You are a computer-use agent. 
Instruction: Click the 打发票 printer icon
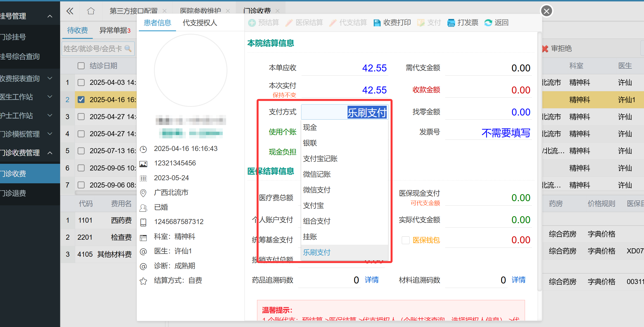tap(451, 23)
